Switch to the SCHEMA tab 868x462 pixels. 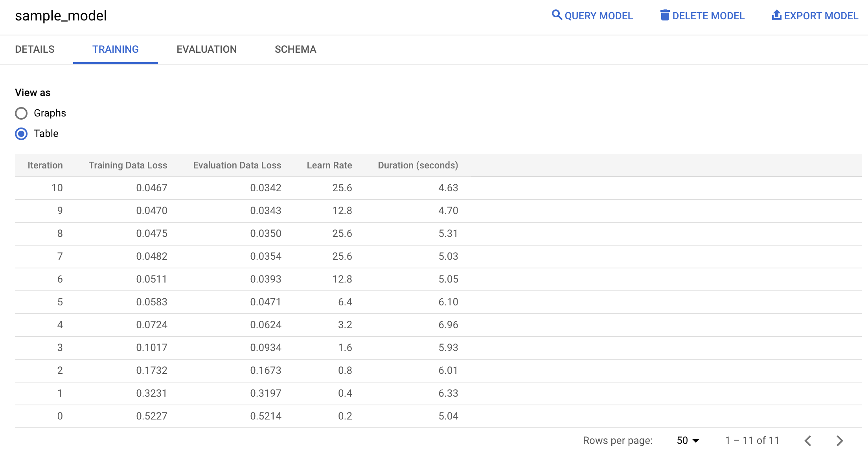click(295, 49)
